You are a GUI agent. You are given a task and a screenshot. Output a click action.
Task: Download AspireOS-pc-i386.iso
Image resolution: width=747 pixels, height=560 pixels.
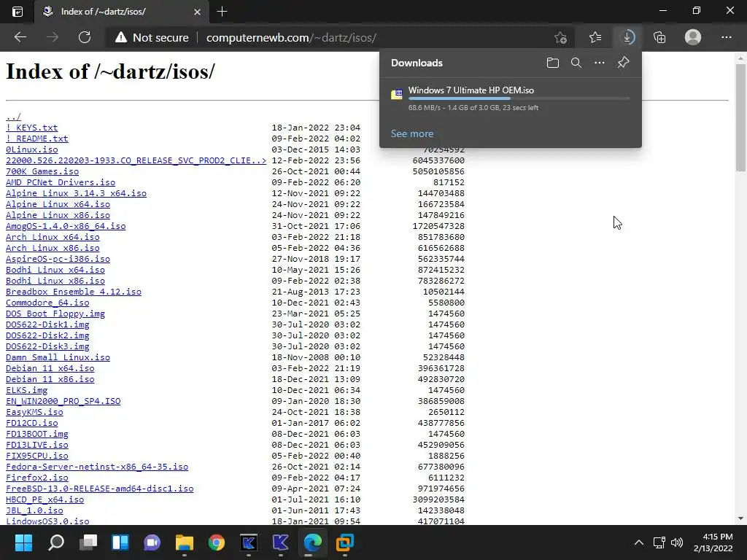[x=58, y=259]
